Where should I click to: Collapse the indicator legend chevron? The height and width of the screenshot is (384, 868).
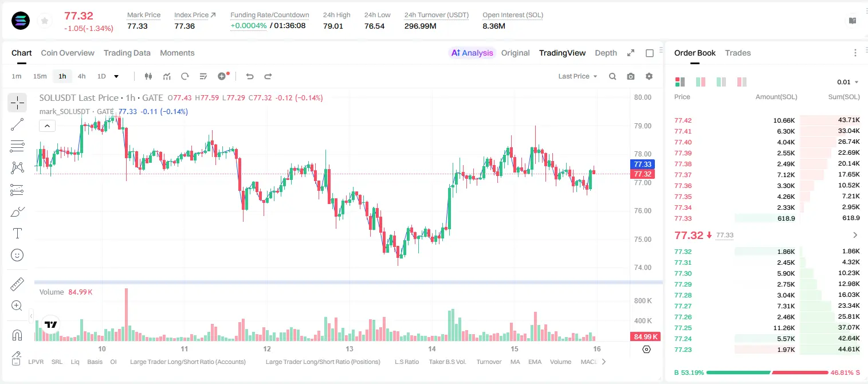tap(47, 126)
